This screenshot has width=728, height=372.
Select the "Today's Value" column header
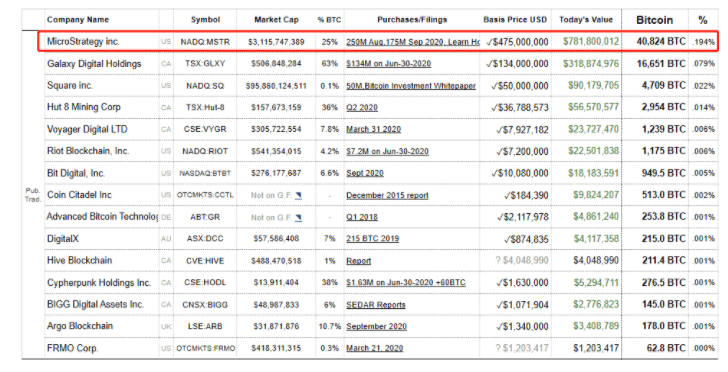586,20
